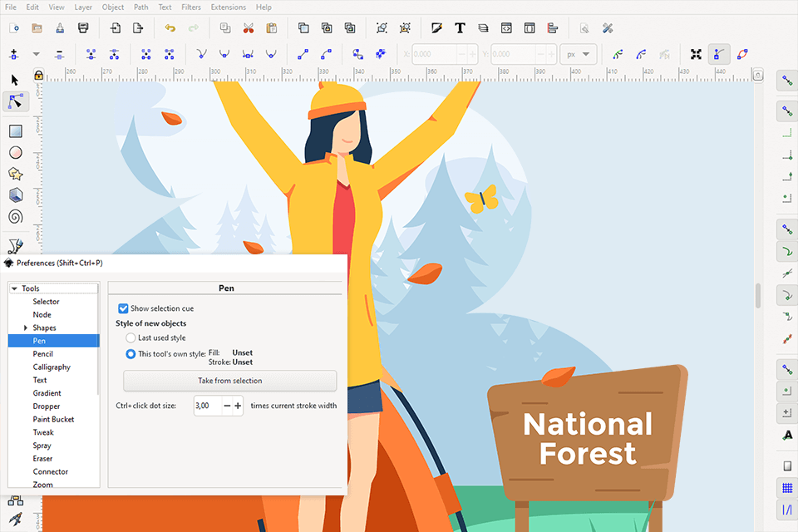Viewport: 798px width, 532px height.
Task: Click the Calligraphy pen tool icon
Action: (x=15, y=246)
